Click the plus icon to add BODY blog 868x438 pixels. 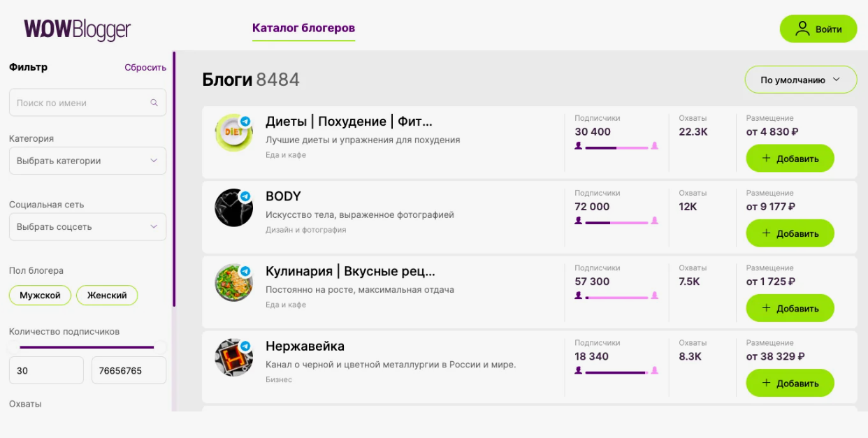pos(766,233)
